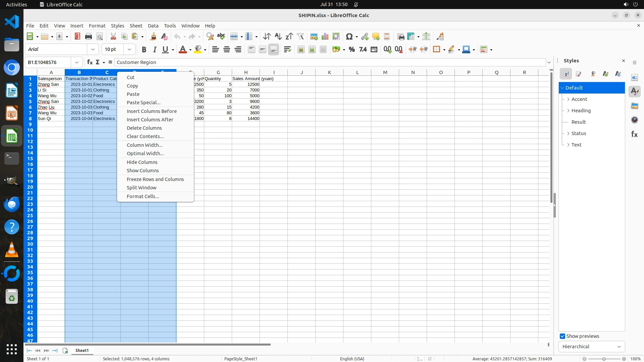The height and width of the screenshot is (362, 644).
Task: Expand the Heading style tree node
Action: (568, 111)
